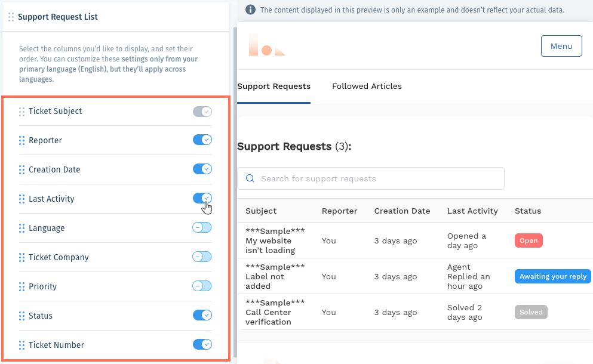Click the drag handle next to Language

pyautogui.click(x=21, y=229)
